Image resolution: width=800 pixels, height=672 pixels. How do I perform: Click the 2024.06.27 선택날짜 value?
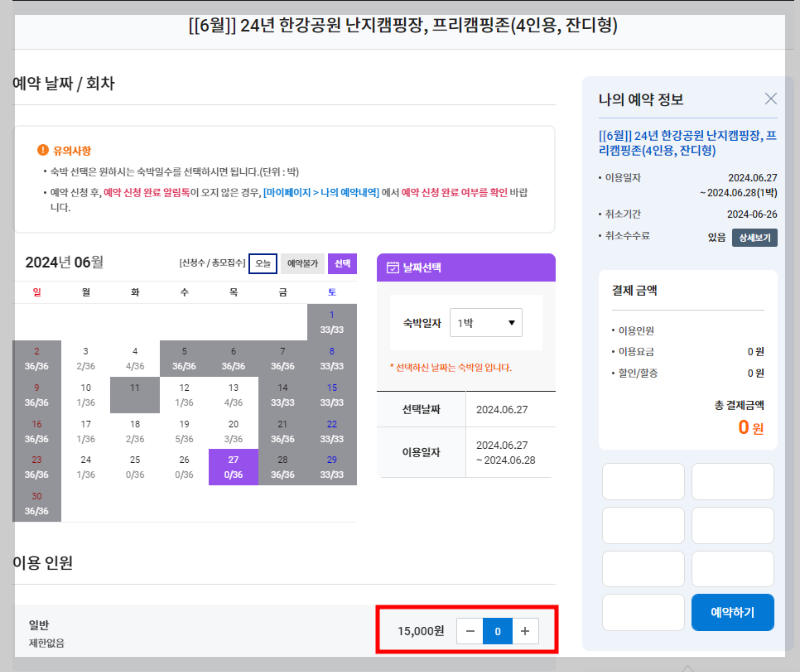tap(502, 409)
